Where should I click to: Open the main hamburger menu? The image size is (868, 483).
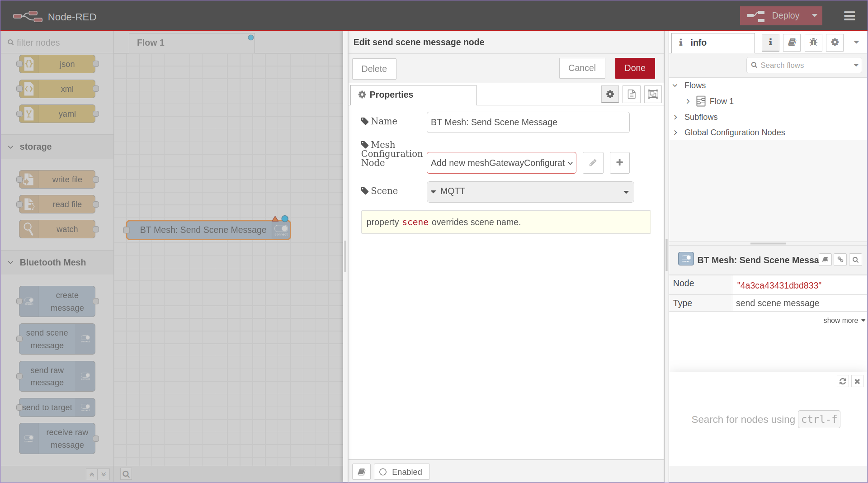(x=849, y=16)
